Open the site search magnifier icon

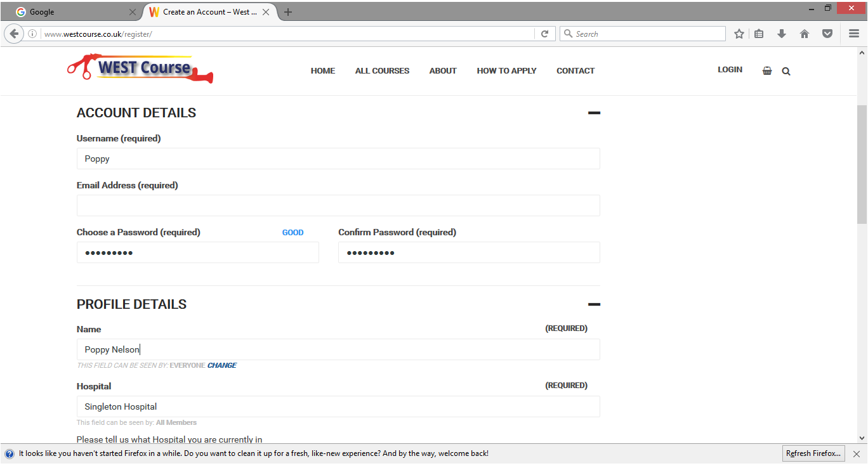pos(786,72)
